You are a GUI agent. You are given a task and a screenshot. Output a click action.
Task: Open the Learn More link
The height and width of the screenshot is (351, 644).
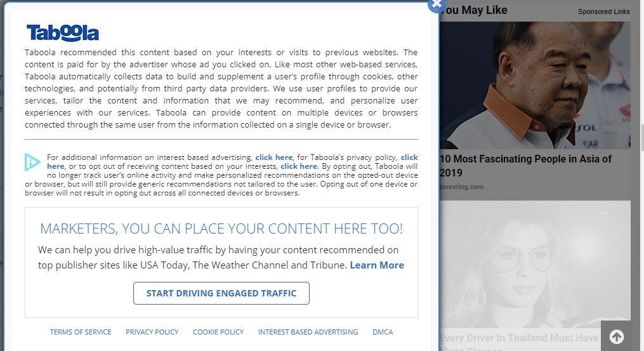point(377,265)
